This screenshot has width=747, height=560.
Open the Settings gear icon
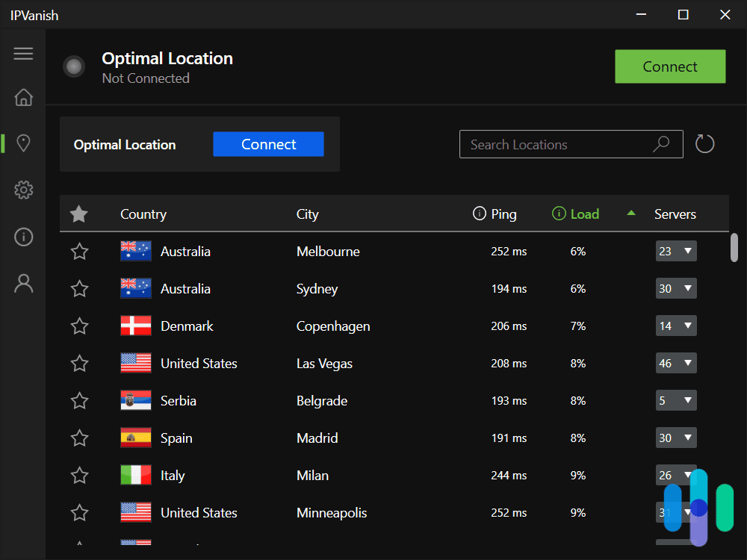(x=23, y=190)
